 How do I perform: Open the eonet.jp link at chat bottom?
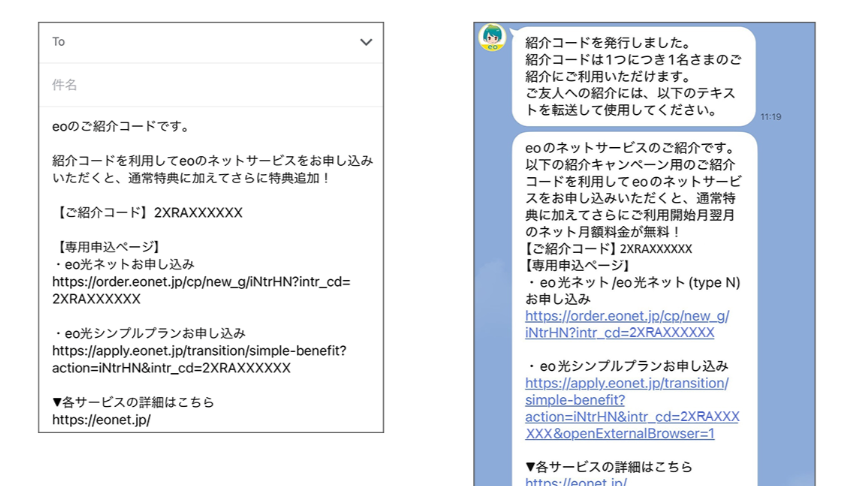point(576,482)
